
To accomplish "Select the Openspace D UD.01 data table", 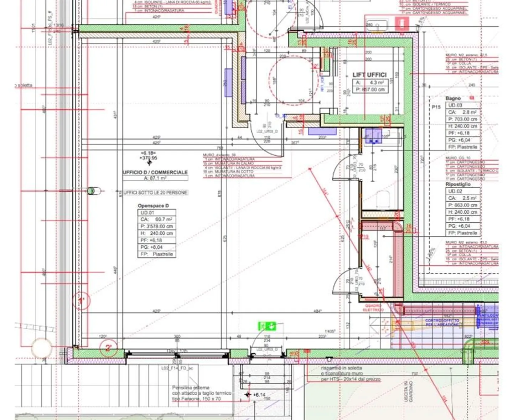I will coord(157,233).
